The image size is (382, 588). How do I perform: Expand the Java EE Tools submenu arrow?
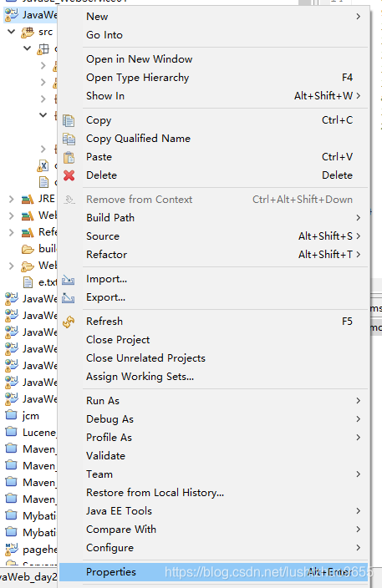coord(359,511)
